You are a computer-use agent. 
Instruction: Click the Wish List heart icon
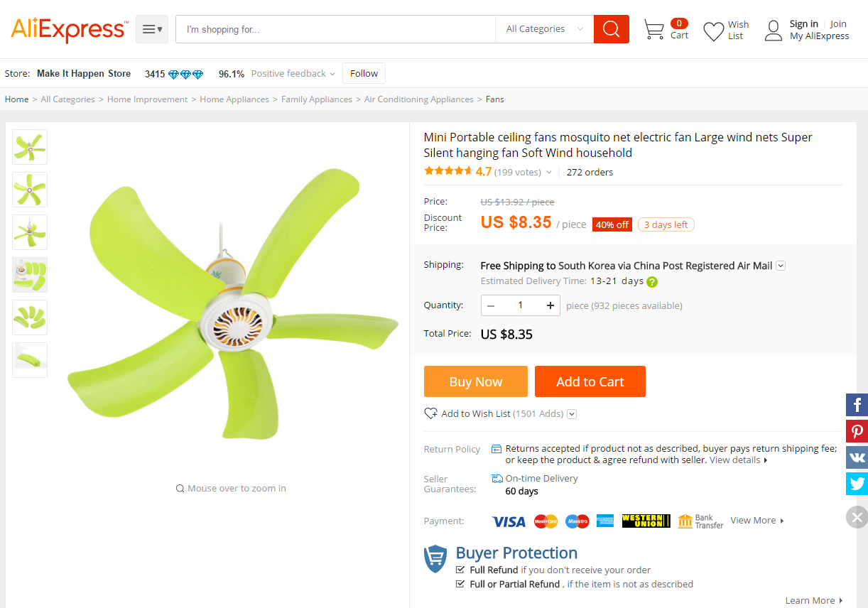713,31
